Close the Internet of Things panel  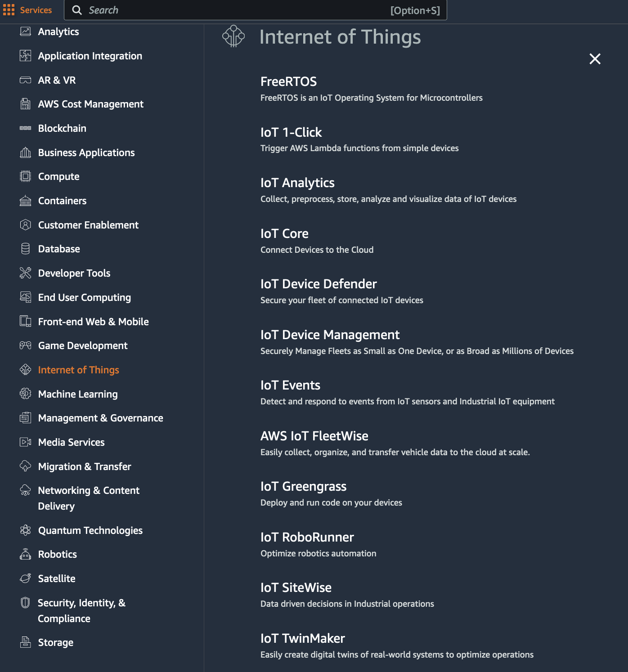(x=595, y=59)
